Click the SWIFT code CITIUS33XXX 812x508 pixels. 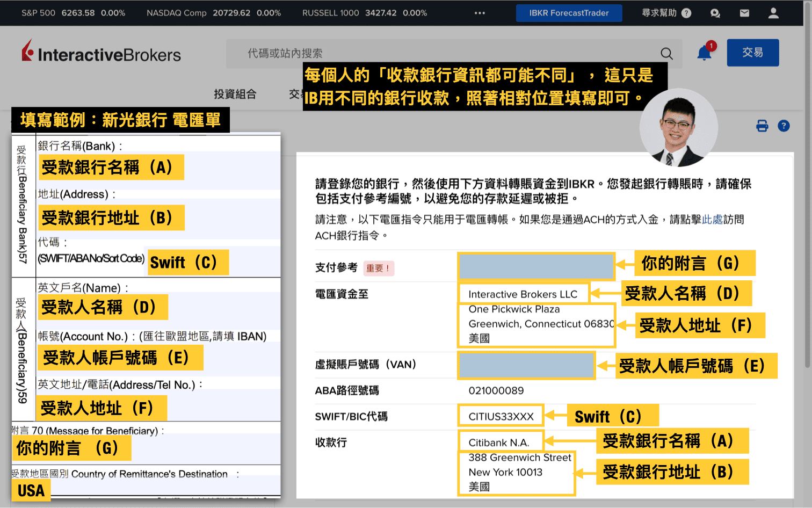coord(501,417)
